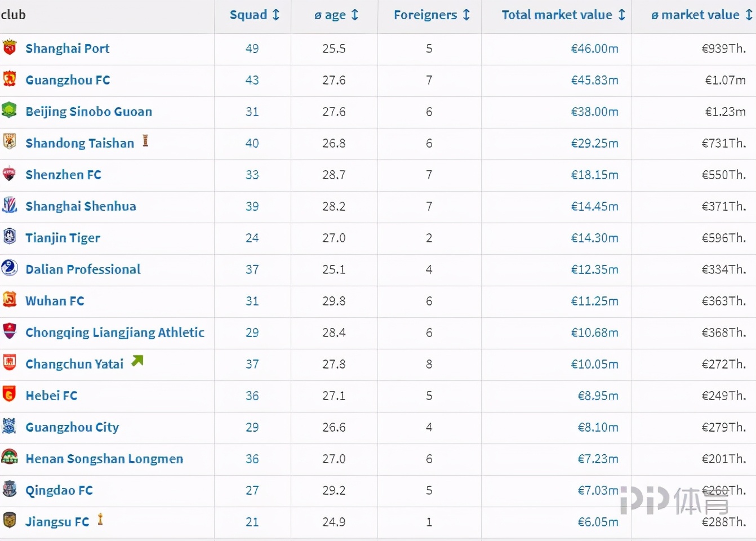756x541 pixels.
Task: Click the Jiangsu FC crest icon
Action: click(x=10, y=520)
